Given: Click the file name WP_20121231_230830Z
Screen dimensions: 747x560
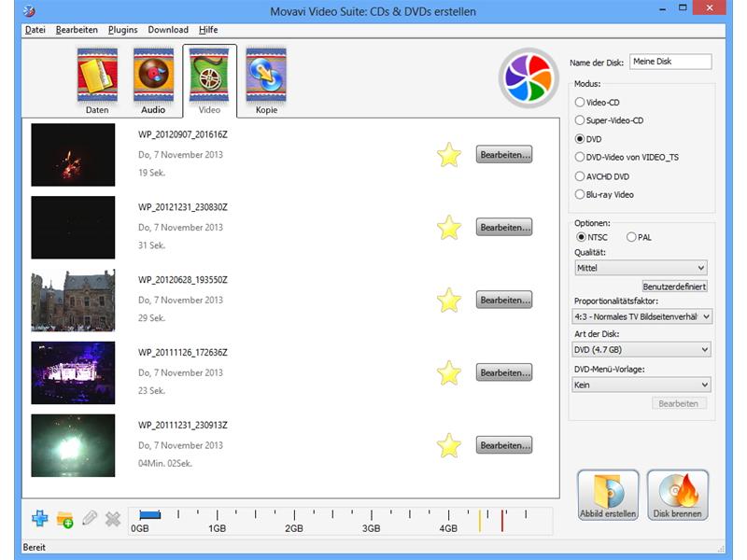Looking at the screenshot, I should 183,207.
